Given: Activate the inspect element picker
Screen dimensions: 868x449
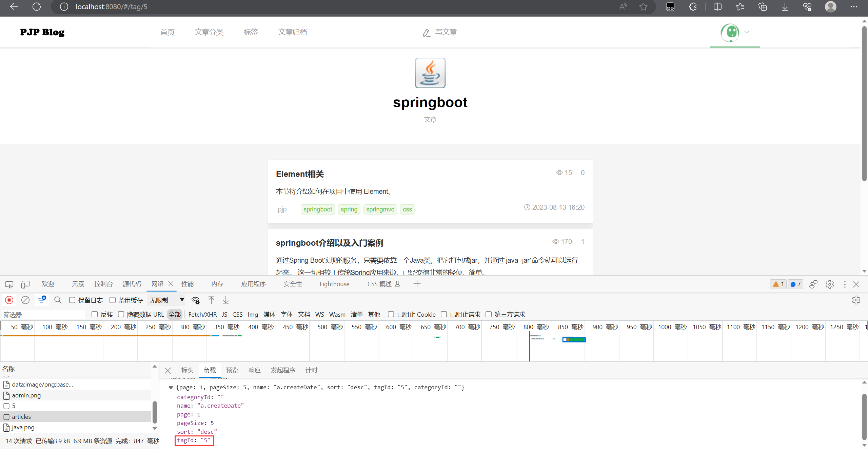Looking at the screenshot, I should pyautogui.click(x=9, y=284).
